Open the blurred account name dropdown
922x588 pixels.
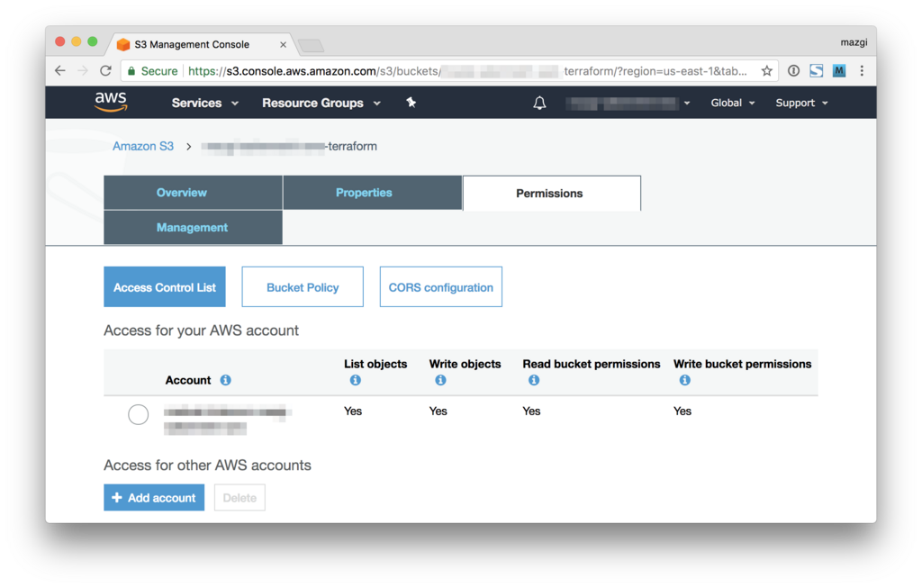(x=628, y=103)
